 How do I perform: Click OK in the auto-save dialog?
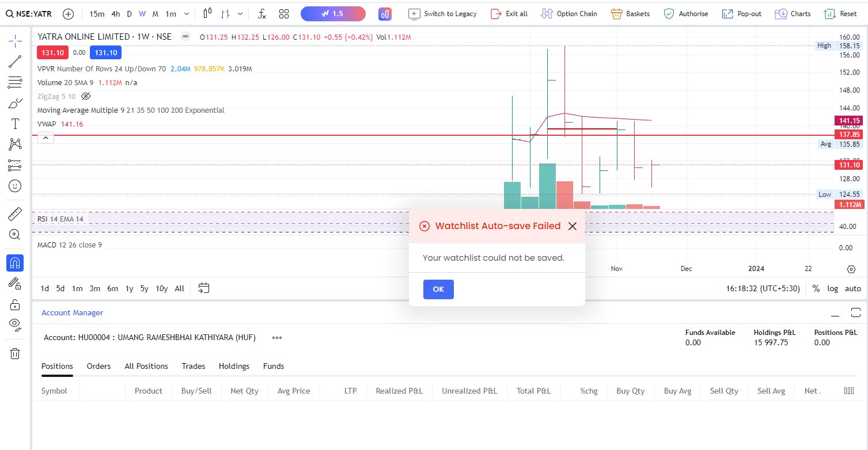[x=438, y=289]
